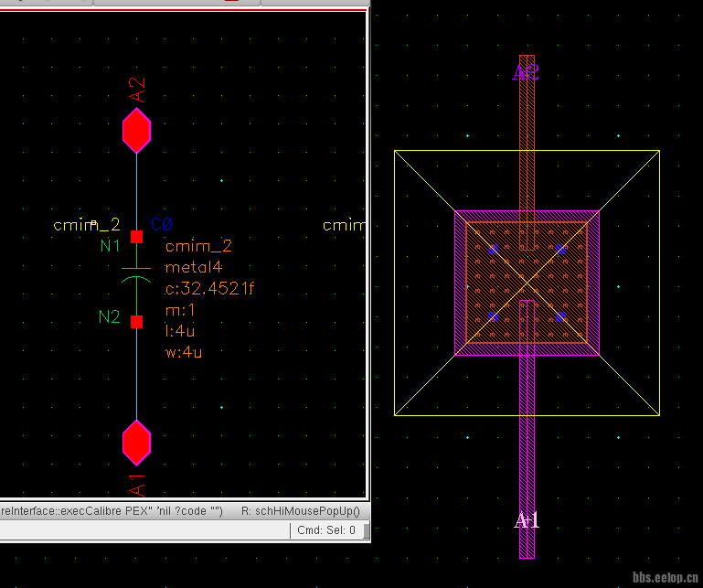Select the bottom-right blue via in layout
Image resolution: width=703 pixels, height=588 pixels.
pos(560,316)
